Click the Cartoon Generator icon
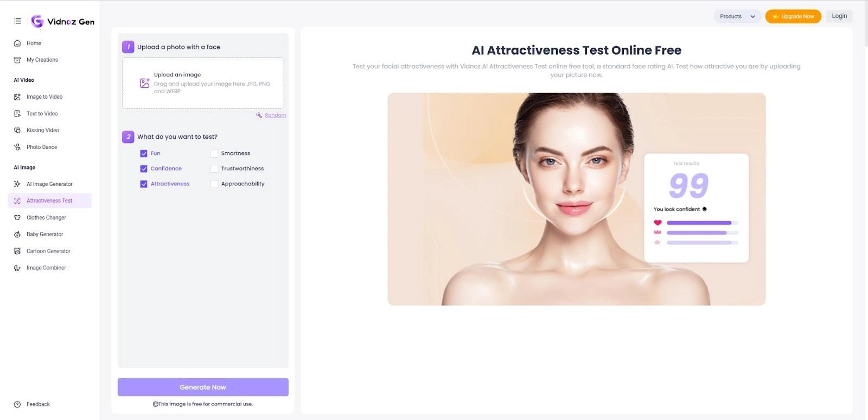This screenshot has height=420, width=868. click(x=17, y=251)
